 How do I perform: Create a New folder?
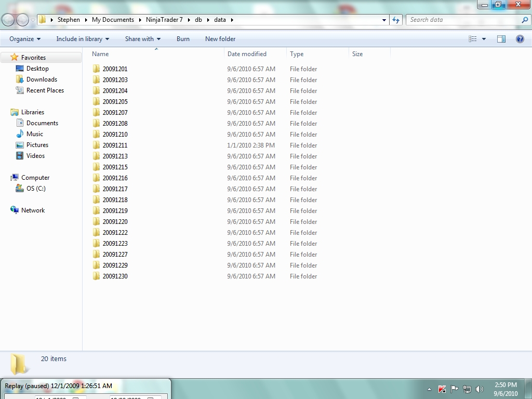pos(220,39)
